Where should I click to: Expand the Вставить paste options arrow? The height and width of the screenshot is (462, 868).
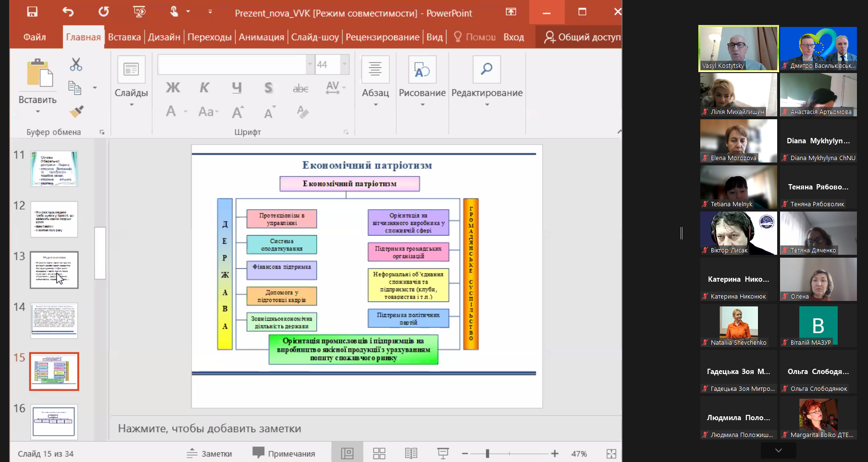[37, 112]
